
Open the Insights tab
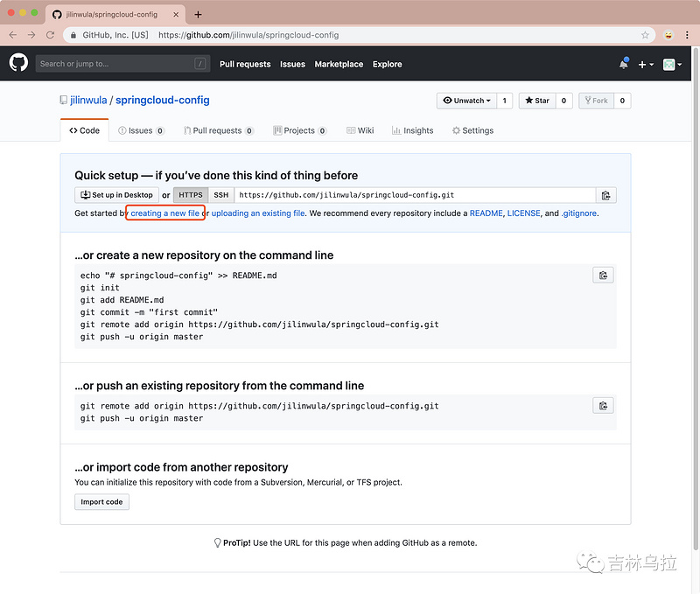click(412, 130)
